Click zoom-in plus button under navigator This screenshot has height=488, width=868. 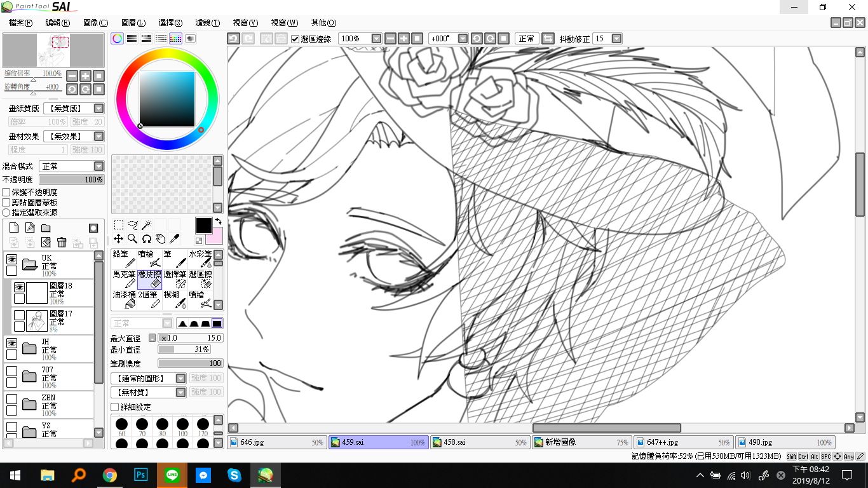click(85, 76)
